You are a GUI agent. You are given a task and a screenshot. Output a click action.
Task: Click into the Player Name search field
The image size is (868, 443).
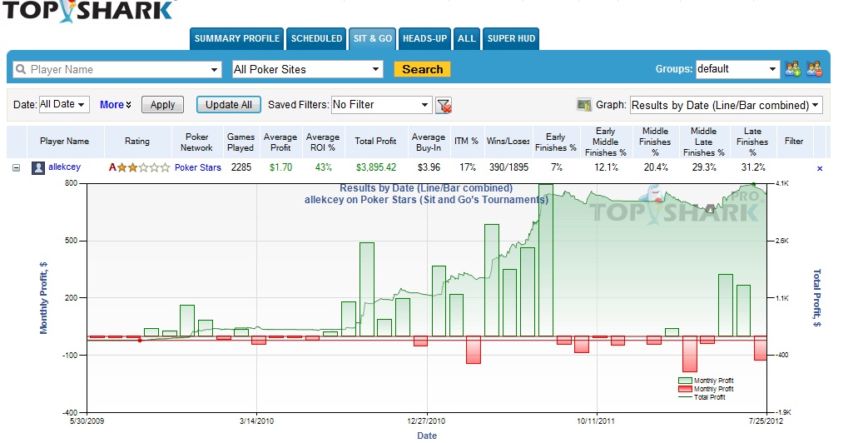(117, 69)
